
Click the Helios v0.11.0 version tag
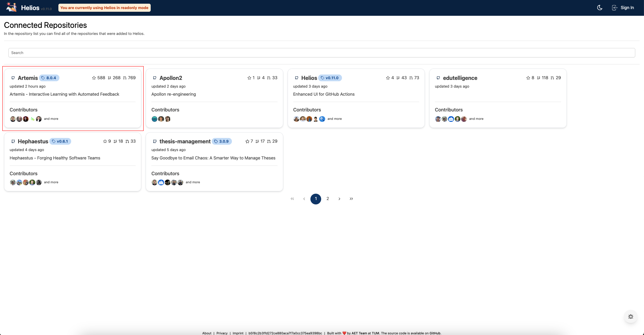pos(330,78)
